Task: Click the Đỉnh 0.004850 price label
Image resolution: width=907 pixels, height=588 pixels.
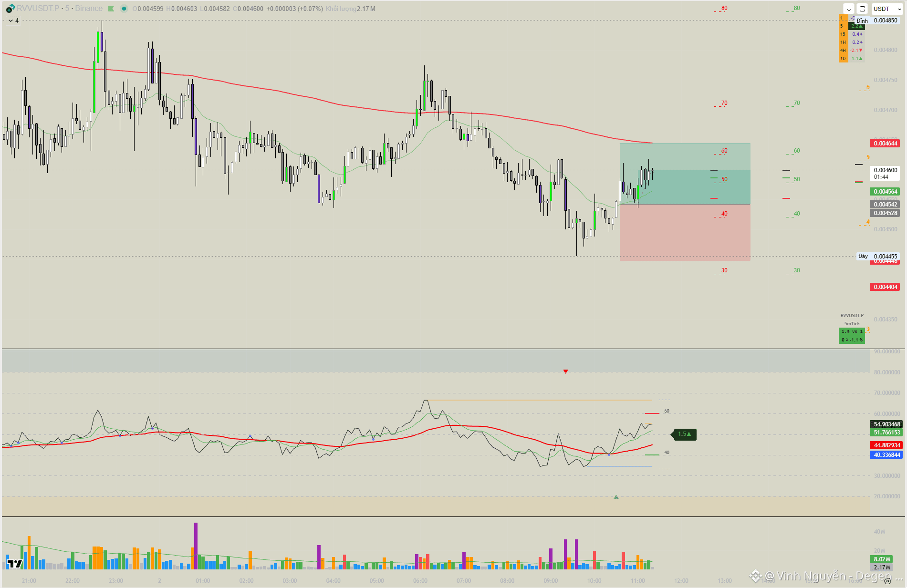Action: (x=877, y=21)
